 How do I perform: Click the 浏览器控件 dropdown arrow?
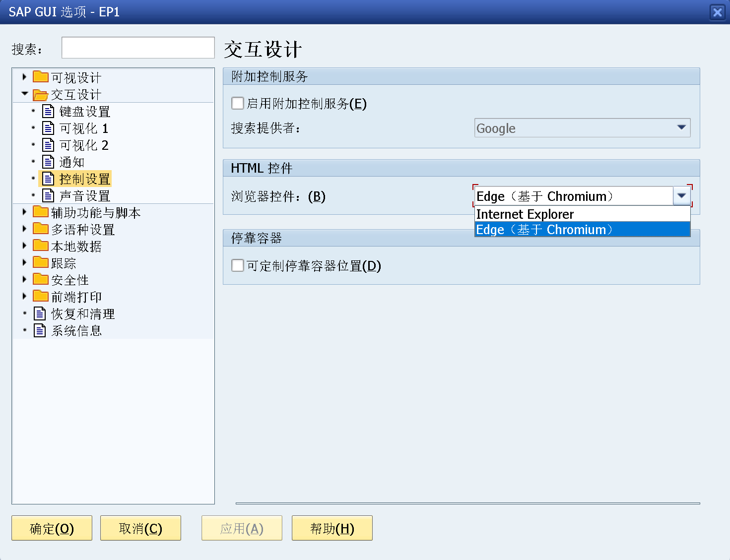pos(681,196)
